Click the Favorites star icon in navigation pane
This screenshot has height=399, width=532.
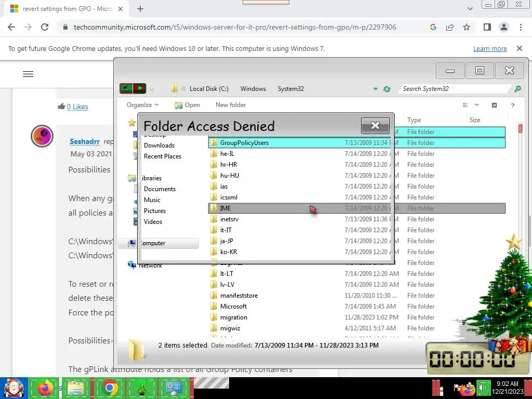click(131, 123)
